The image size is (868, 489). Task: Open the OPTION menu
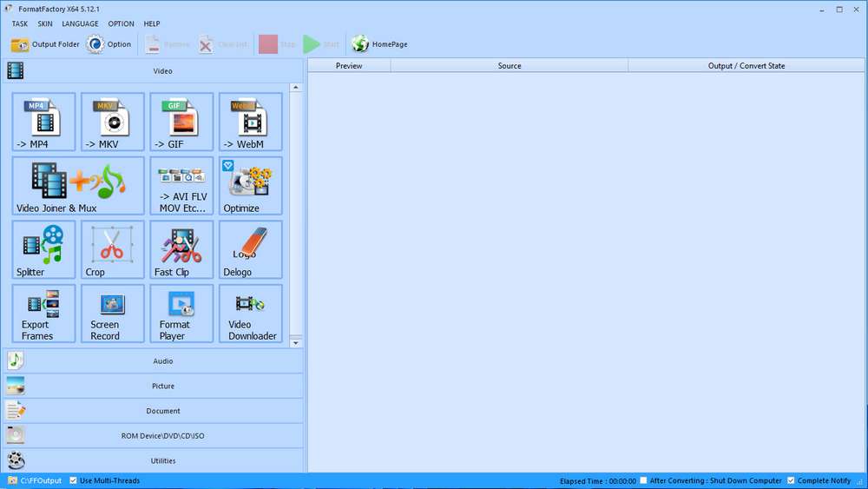[122, 23]
